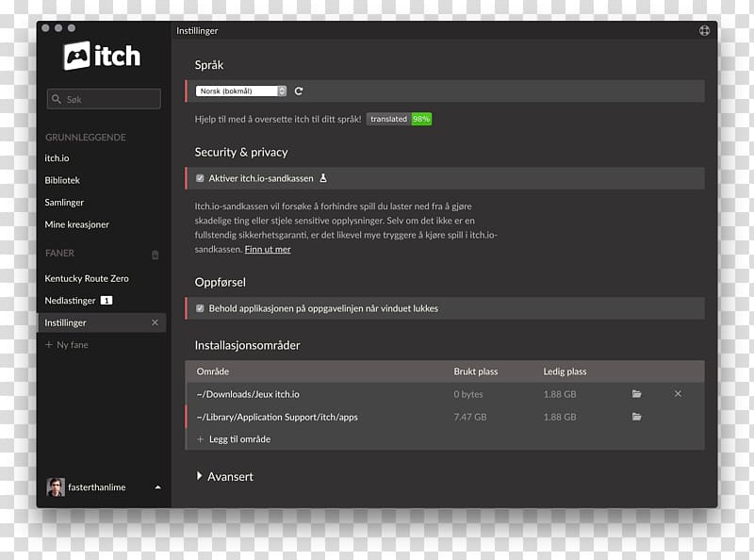Click the globe icon in the title bar

click(x=704, y=31)
